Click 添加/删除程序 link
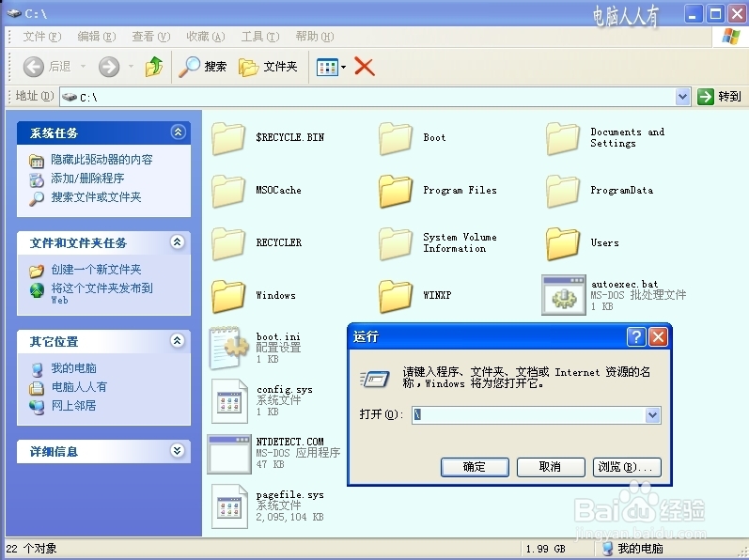The width and height of the screenshot is (749, 560). click(x=87, y=179)
